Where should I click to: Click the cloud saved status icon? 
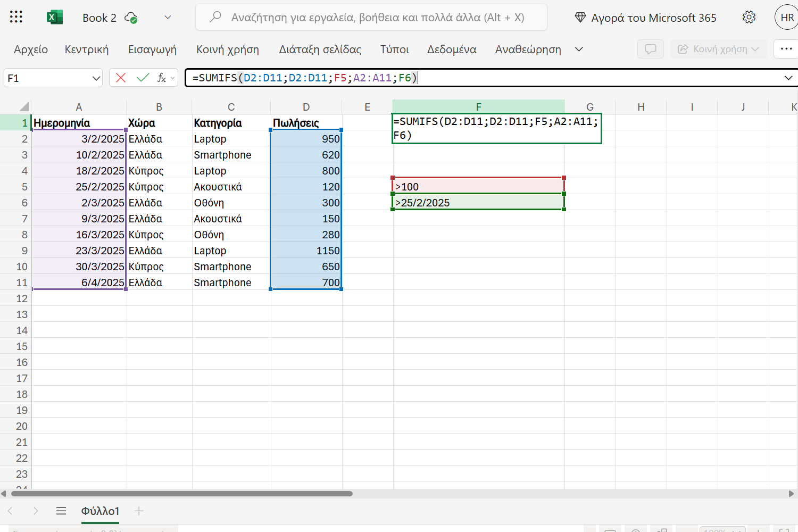131,18
